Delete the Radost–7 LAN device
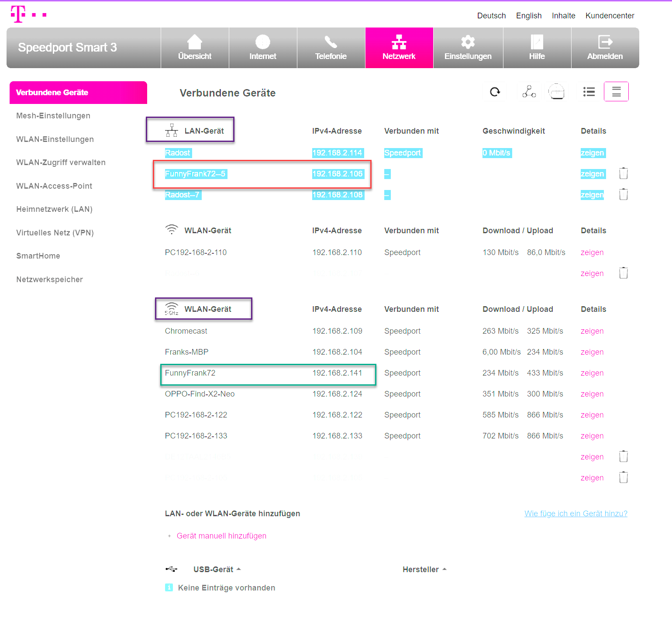Image resolution: width=672 pixels, height=618 pixels. click(624, 194)
